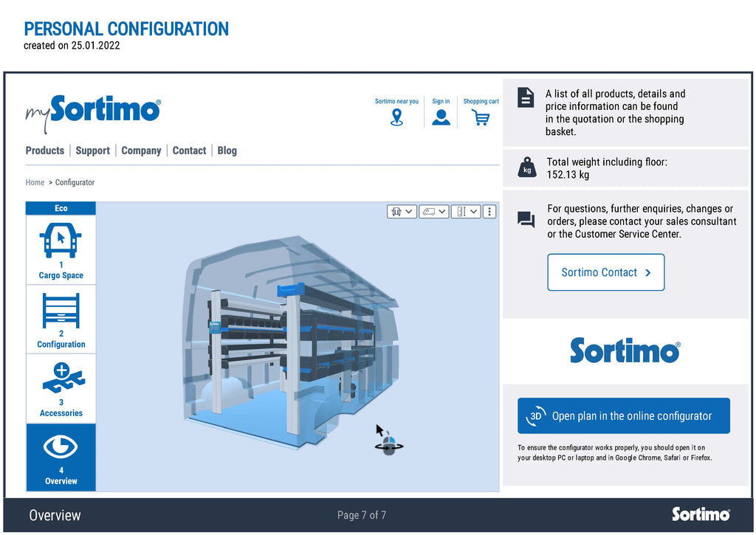The height and width of the screenshot is (535, 756).
Task: Click the Sortimo near you label
Action: (x=396, y=101)
